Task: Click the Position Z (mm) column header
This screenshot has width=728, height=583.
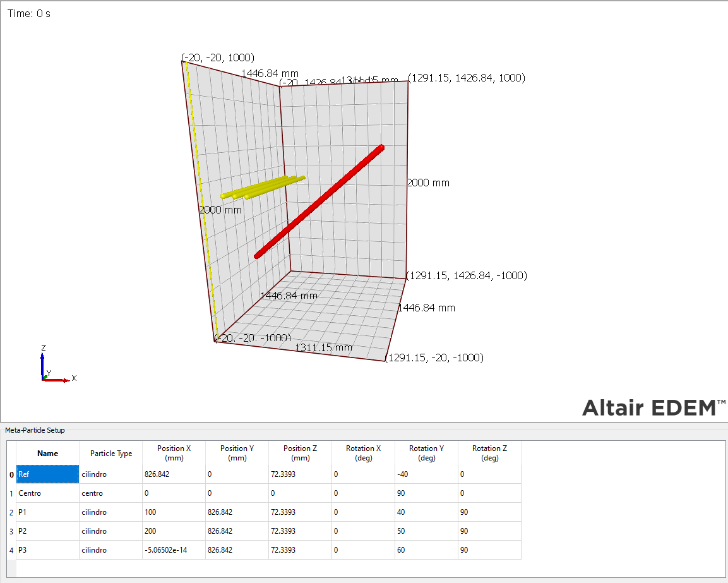Action: 301,454
